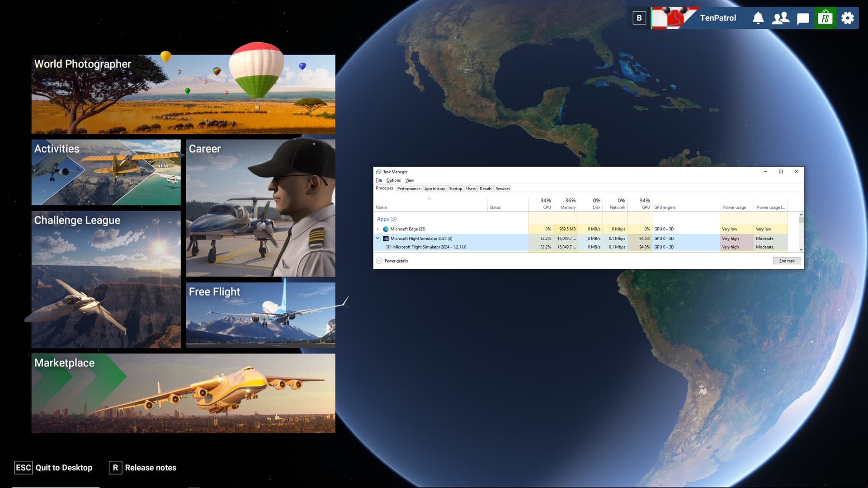Open the notifications bell icon
The image size is (868, 488).
(x=758, y=18)
